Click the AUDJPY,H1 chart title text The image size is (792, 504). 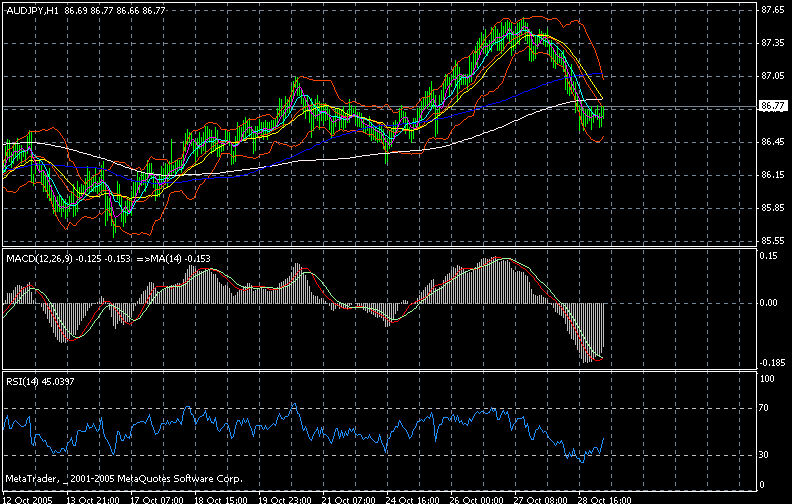(x=32, y=10)
